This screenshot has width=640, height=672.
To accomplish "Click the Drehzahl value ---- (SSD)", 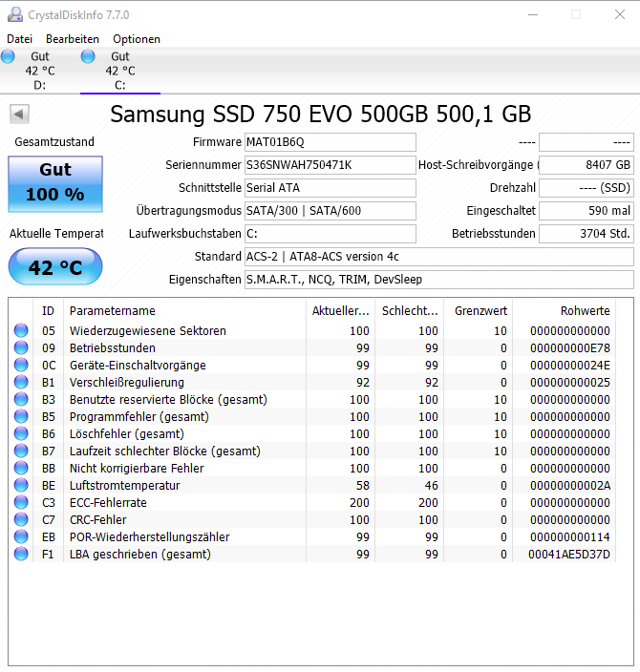I will pos(587,188).
